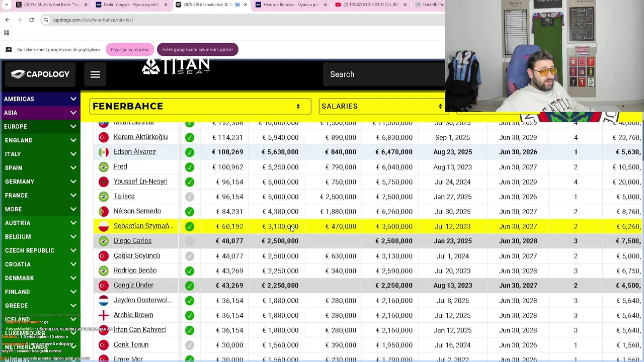Click Mexico flag beside Edson Álvarez
Viewport: 644px width, 362px height.
[x=104, y=152]
